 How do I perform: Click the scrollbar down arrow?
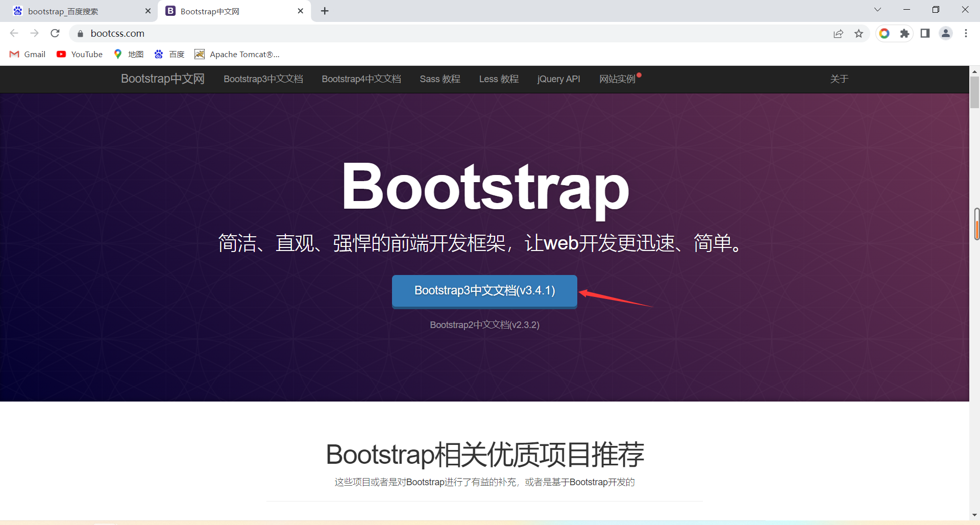point(974,515)
